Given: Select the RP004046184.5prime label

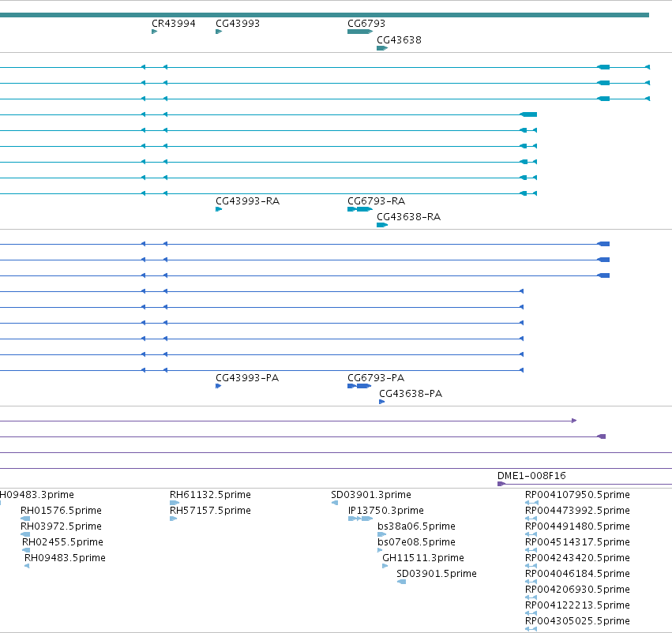Looking at the screenshot, I should coord(578,574).
